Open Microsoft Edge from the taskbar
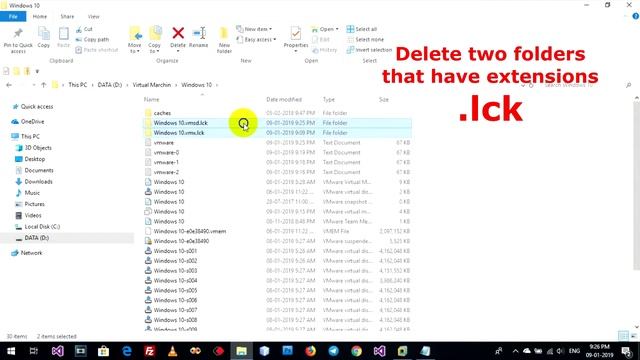 (127, 351)
